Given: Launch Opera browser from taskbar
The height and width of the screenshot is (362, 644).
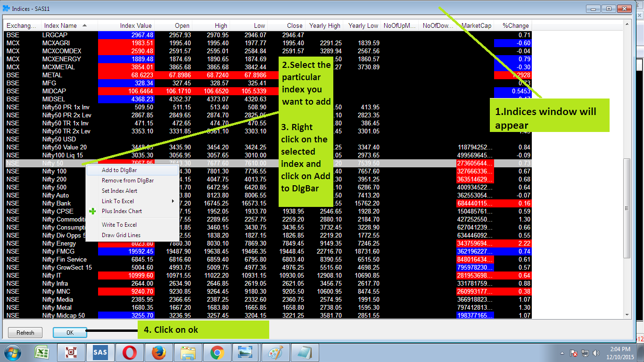Looking at the screenshot, I should click(130, 353).
